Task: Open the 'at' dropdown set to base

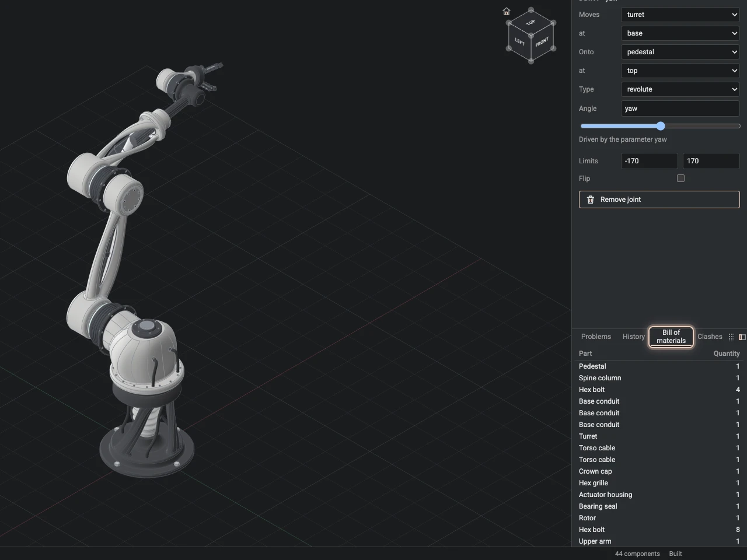Action: tap(680, 33)
